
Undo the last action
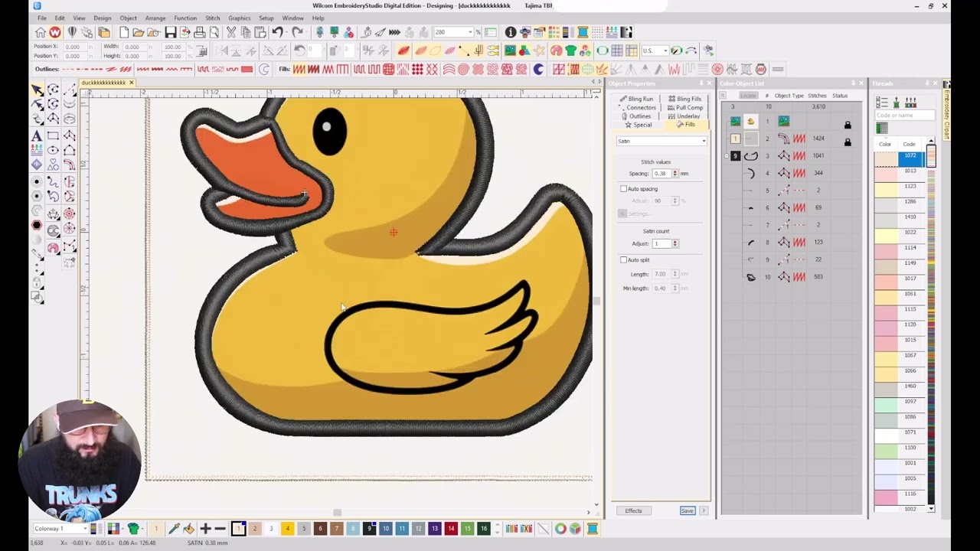click(x=277, y=32)
